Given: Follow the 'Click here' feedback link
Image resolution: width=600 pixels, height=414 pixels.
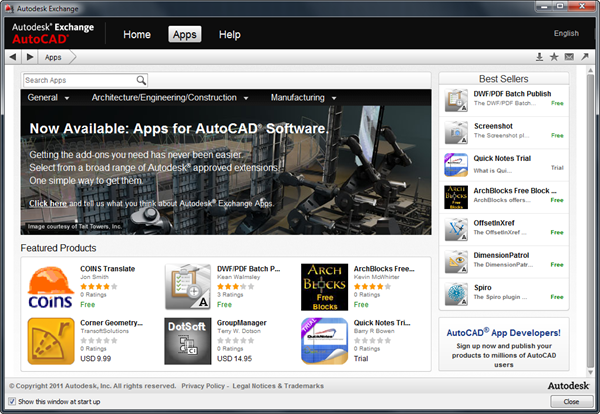Looking at the screenshot, I should (x=48, y=203).
